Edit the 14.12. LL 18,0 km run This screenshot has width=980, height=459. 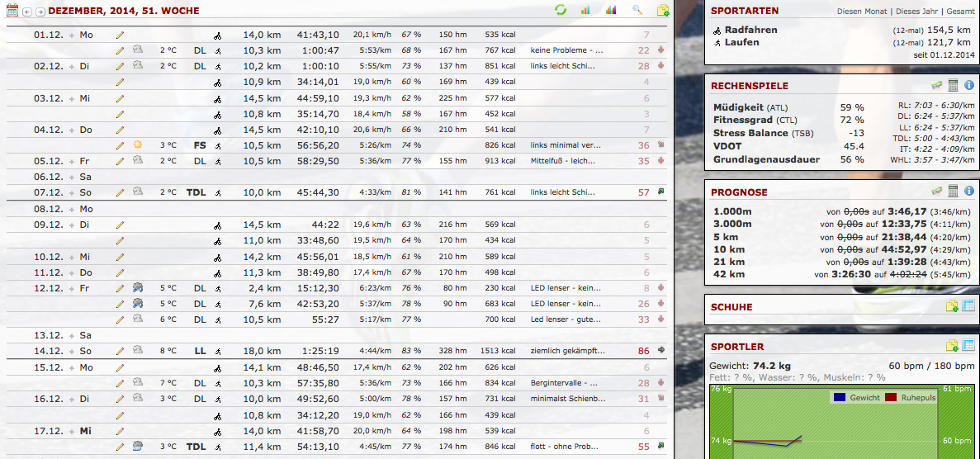121,351
